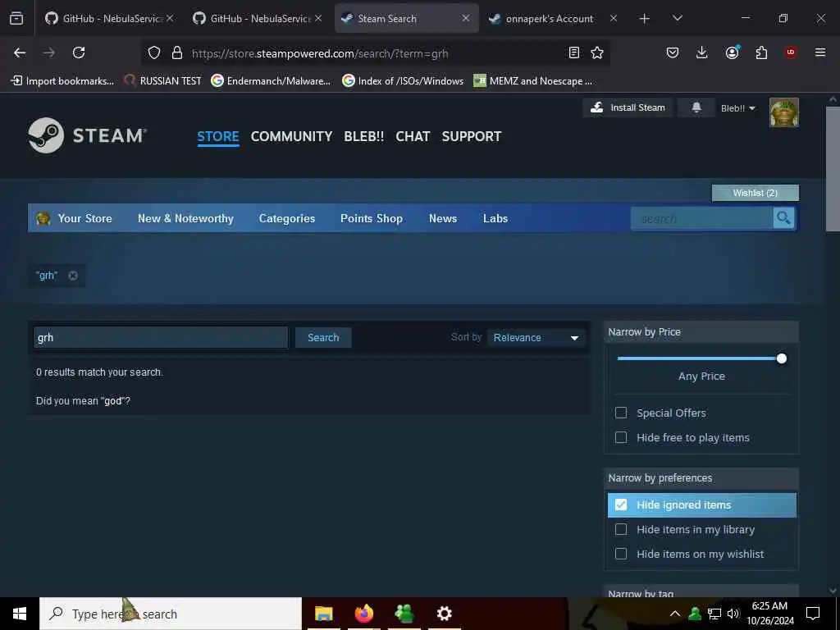This screenshot has width=840, height=630.
Task: Click the store search box
Action: pyautogui.click(x=701, y=218)
